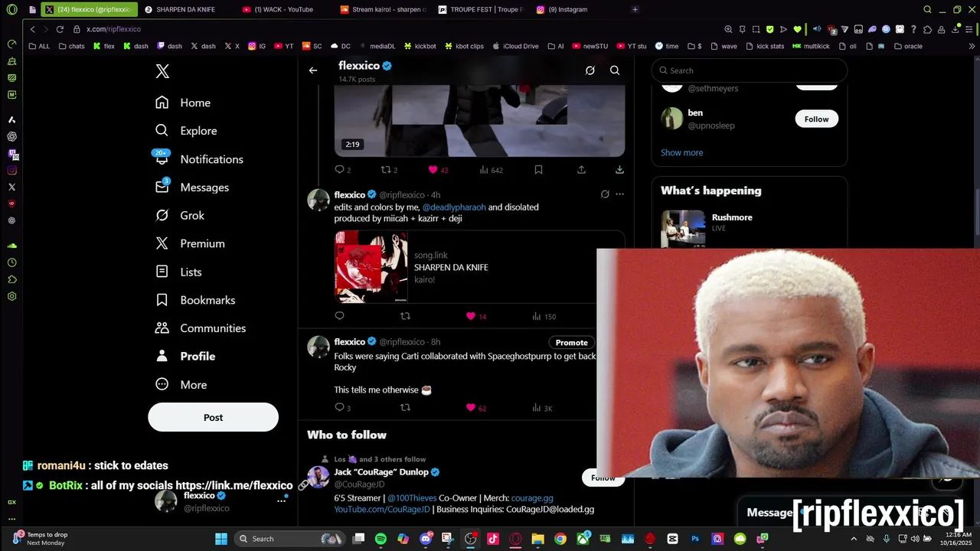980x551 pixels.
Task: Switch to TROUPE FEST tab
Action: coord(482,9)
